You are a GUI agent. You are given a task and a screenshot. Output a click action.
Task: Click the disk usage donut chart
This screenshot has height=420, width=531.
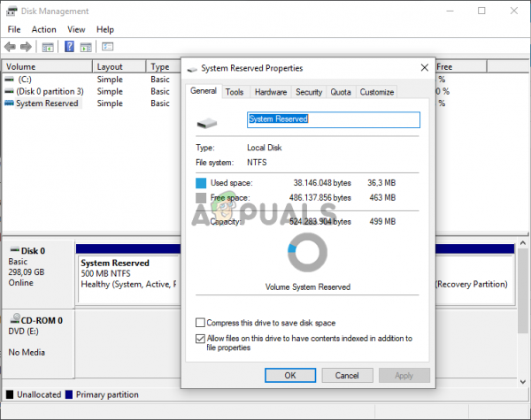[307, 252]
